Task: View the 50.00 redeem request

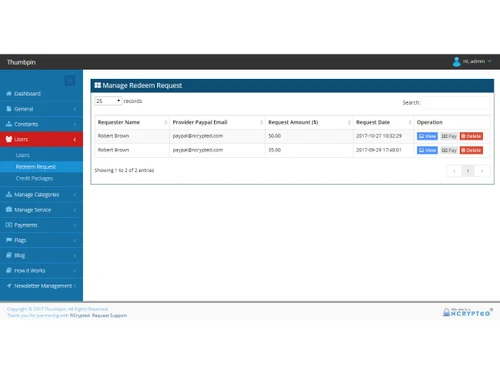Action: click(x=427, y=136)
